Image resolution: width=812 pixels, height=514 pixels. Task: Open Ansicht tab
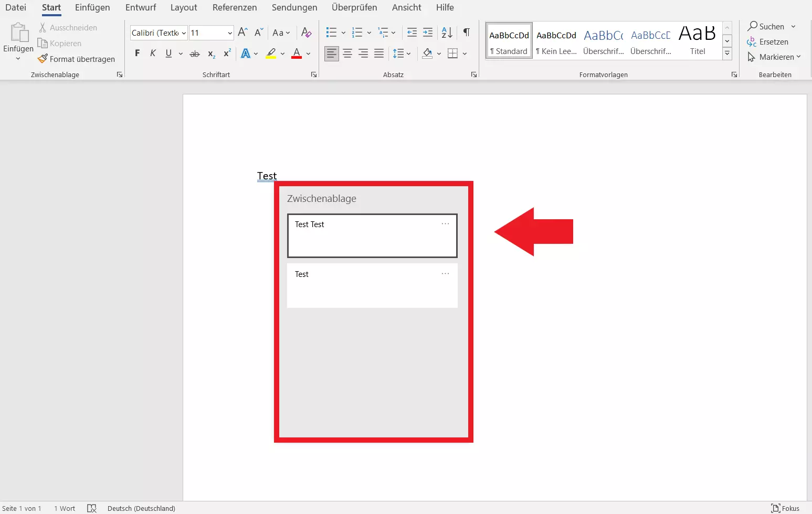tap(407, 7)
